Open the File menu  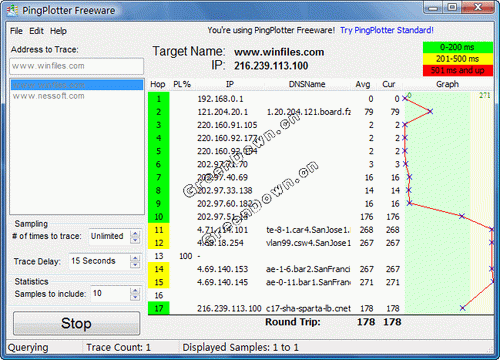(16, 31)
